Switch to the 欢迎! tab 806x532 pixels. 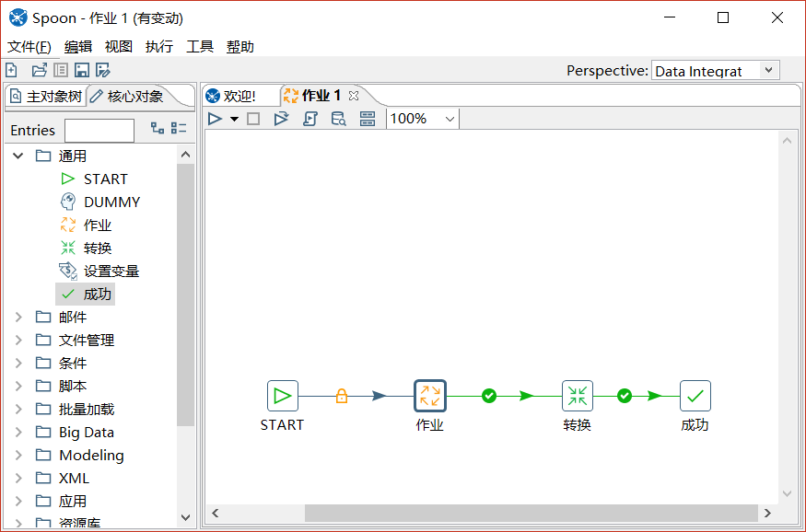231,96
